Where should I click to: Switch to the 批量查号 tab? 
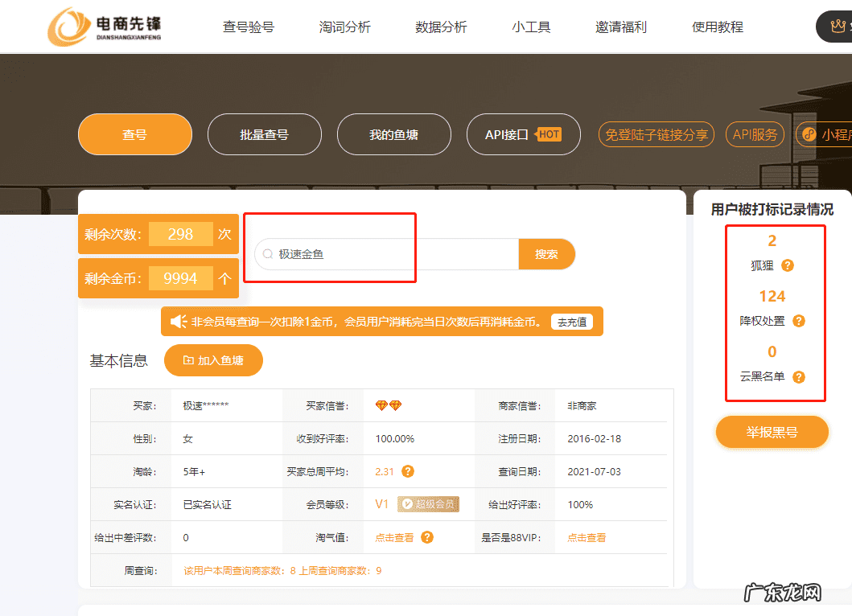click(x=265, y=134)
